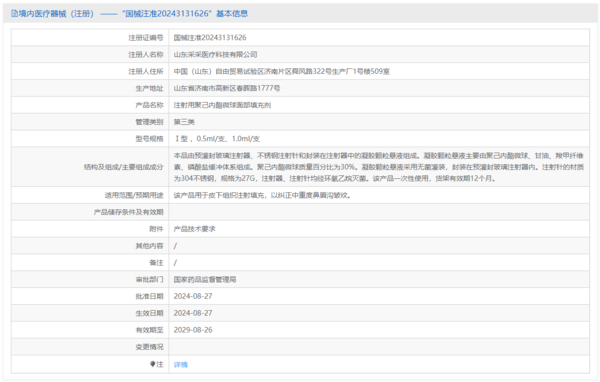This screenshot has height=382, width=600.
Task: Select registrant name 山东采采医疗科技有限公司
Action: click(215, 54)
